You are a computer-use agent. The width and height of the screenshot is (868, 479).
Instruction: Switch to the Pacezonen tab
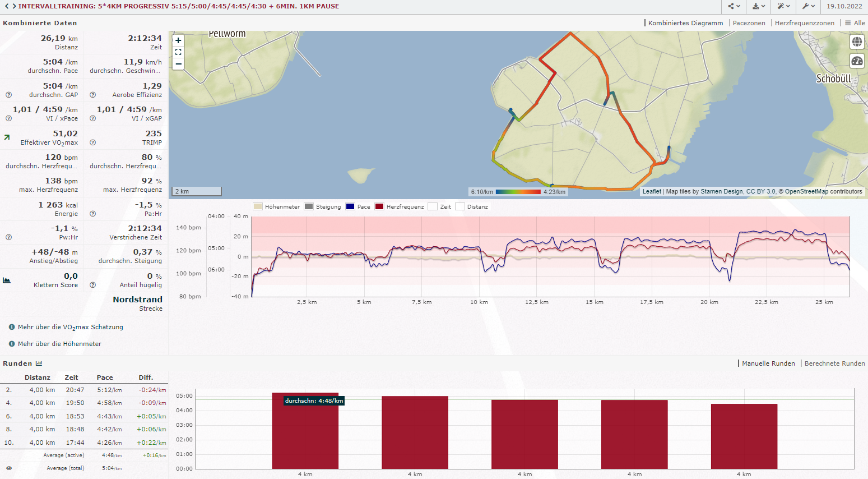click(x=749, y=23)
